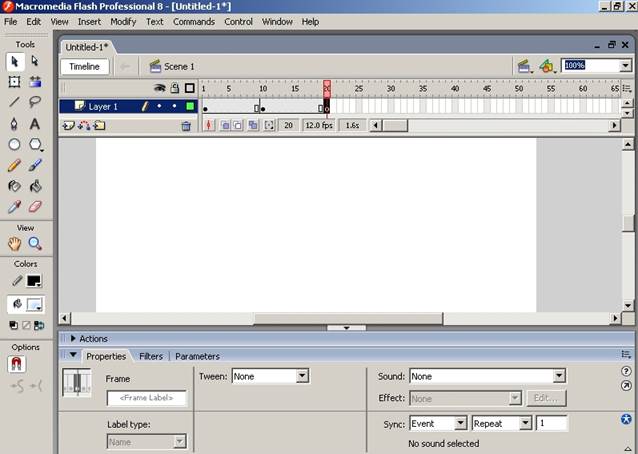This screenshot has height=454, width=638.
Task: Select the Oval tool
Action: pyautogui.click(x=14, y=144)
